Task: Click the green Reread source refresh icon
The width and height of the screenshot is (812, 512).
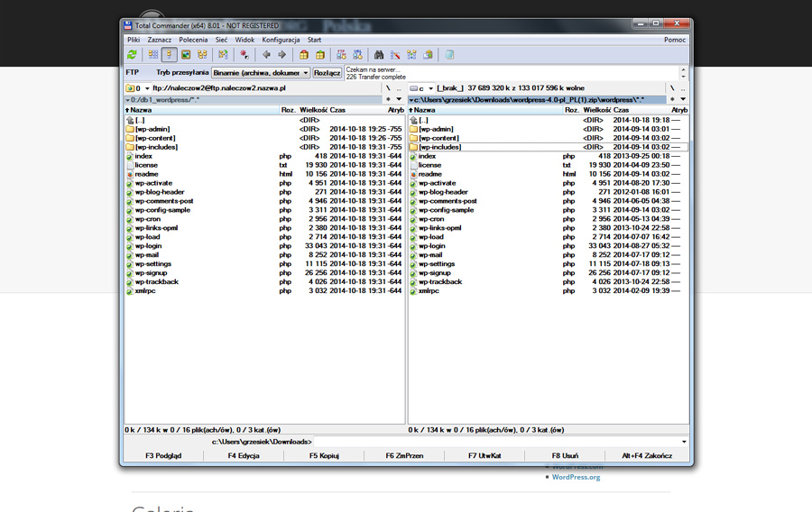Action: click(132, 55)
